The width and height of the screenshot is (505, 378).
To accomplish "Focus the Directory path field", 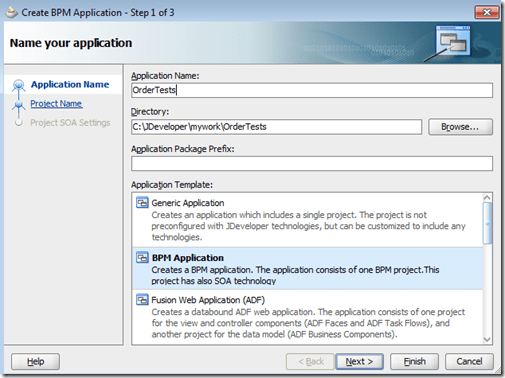I will 276,127.
